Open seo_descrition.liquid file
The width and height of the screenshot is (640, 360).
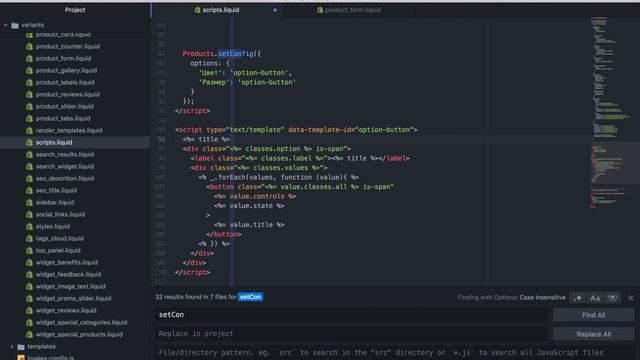(x=65, y=178)
